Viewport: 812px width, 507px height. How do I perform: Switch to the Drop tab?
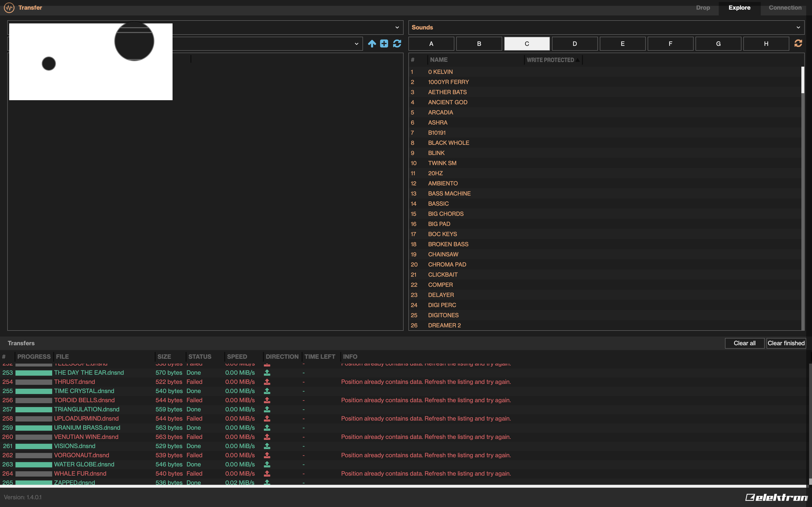click(x=703, y=7)
